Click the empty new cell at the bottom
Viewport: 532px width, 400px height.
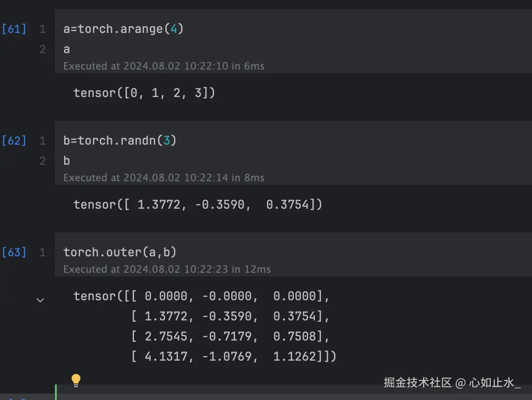[293, 395]
